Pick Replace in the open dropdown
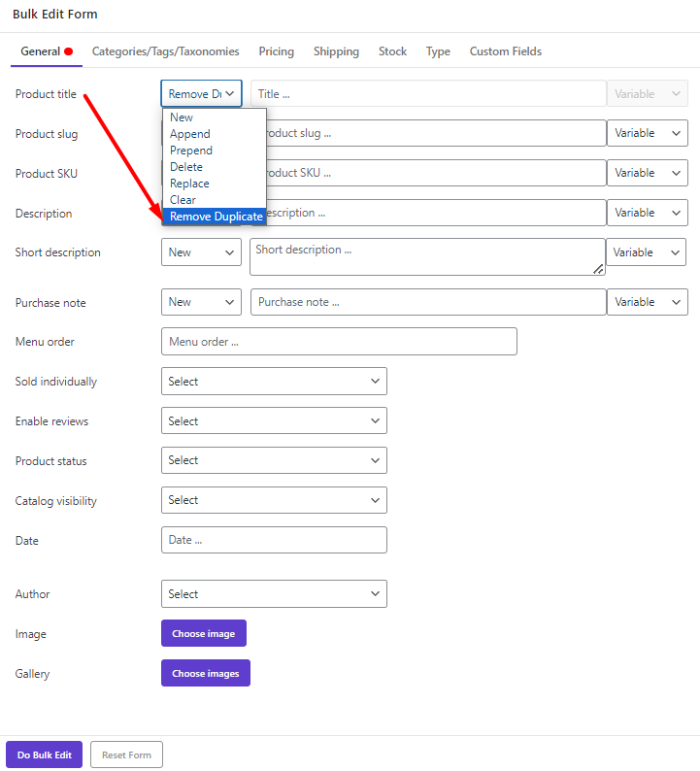Viewport: 700px width, 771px height. coord(189,184)
